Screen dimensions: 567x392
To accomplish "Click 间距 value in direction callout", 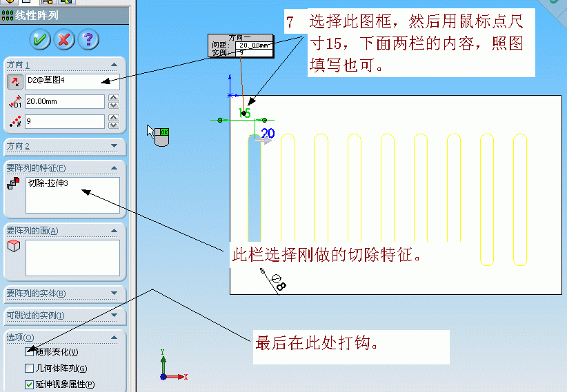I will point(254,45).
